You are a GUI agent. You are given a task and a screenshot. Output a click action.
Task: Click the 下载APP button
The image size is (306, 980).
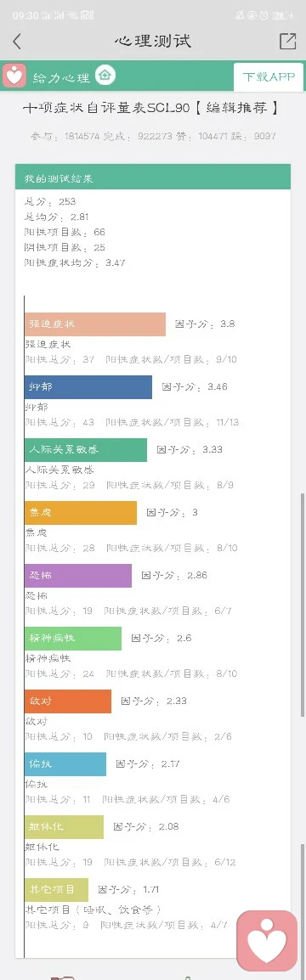click(269, 77)
